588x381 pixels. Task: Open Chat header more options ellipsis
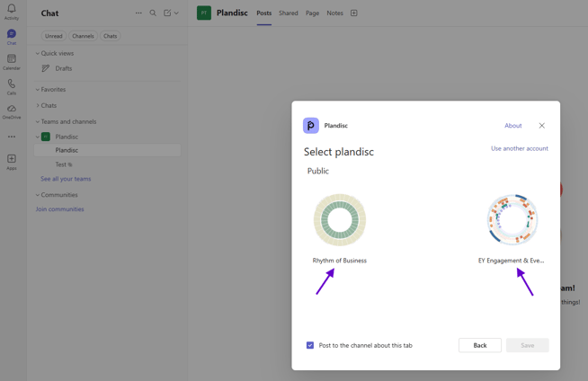[x=138, y=13]
